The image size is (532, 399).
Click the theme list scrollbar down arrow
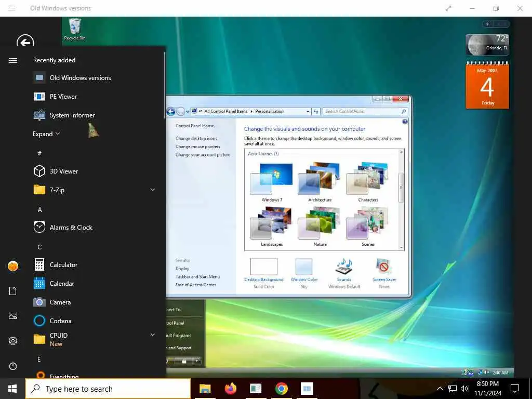click(402, 248)
